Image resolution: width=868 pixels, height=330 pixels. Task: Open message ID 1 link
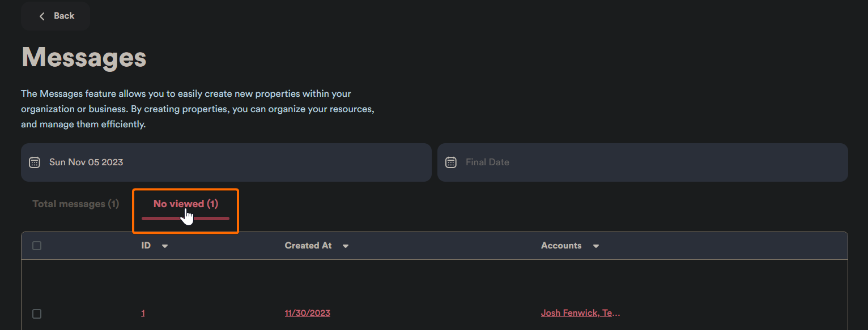click(x=143, y=313)
